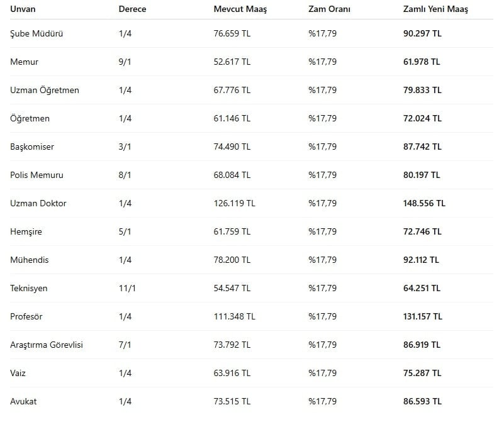Image resolution: width=504 pixels, height=427 pixels.
Task: Select the Zamlı Yeni Maaş header
Action: pos(435,9)
